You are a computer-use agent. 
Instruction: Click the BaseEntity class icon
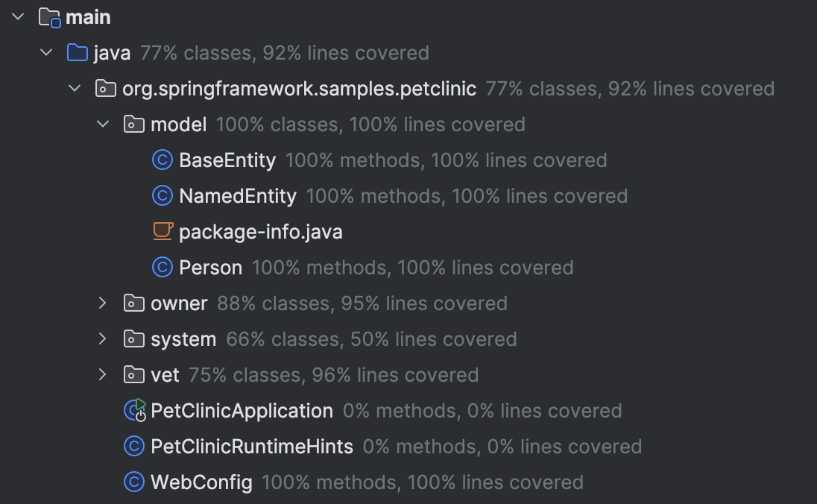(x=162, y=160)
